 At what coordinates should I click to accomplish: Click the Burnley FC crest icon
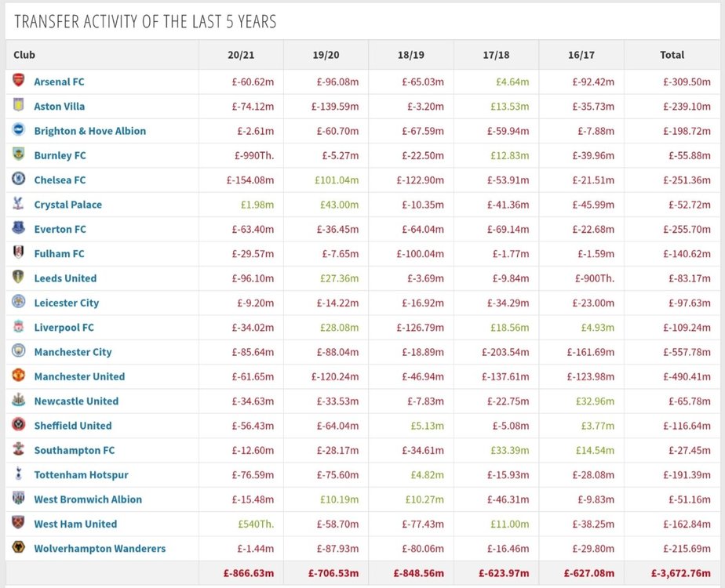[x=19, y=154]
